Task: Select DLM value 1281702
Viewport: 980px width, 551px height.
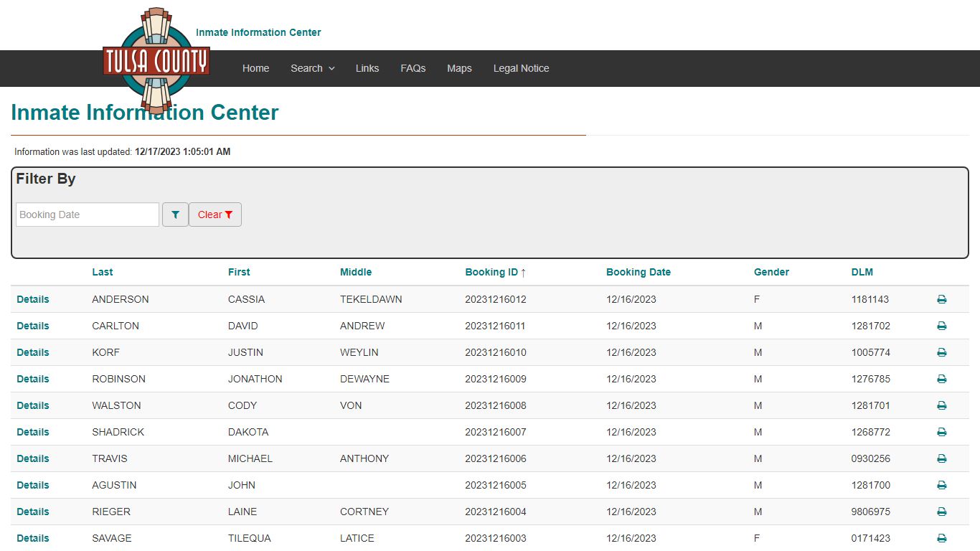Action: 871,326
